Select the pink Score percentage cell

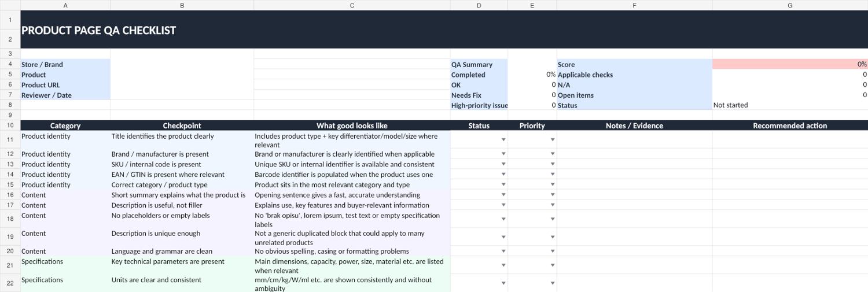790,64
